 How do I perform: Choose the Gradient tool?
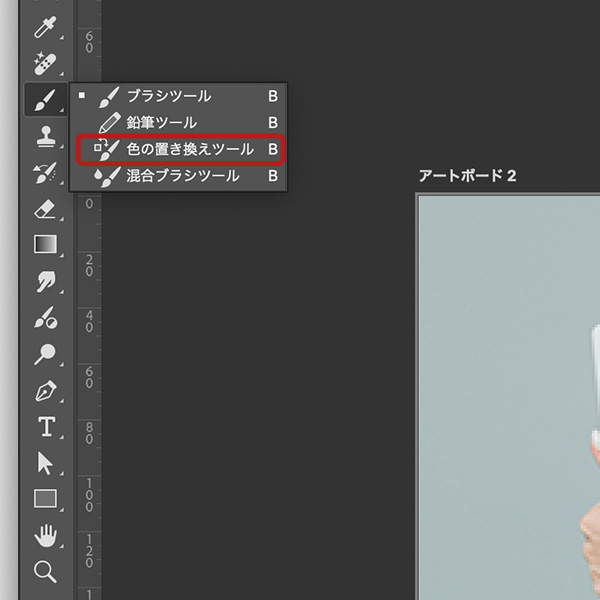click(45, 244)
